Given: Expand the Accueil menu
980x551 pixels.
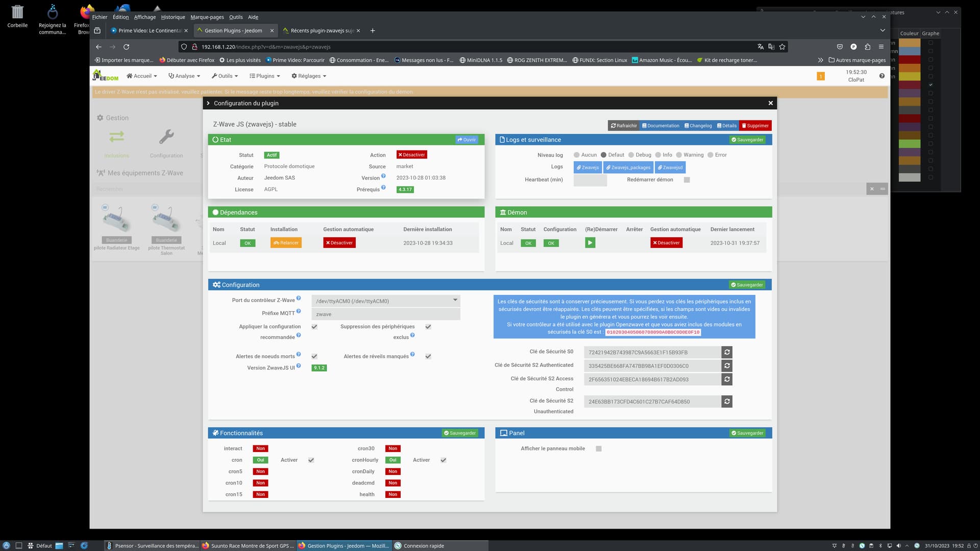Looking at the screenshot, I should pyautogui.click(x=141, y=76).
